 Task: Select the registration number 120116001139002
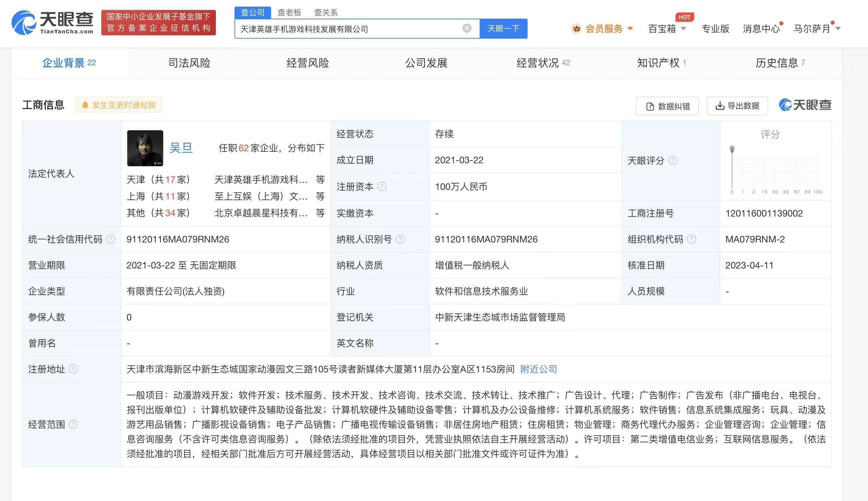tap(764, 213)
